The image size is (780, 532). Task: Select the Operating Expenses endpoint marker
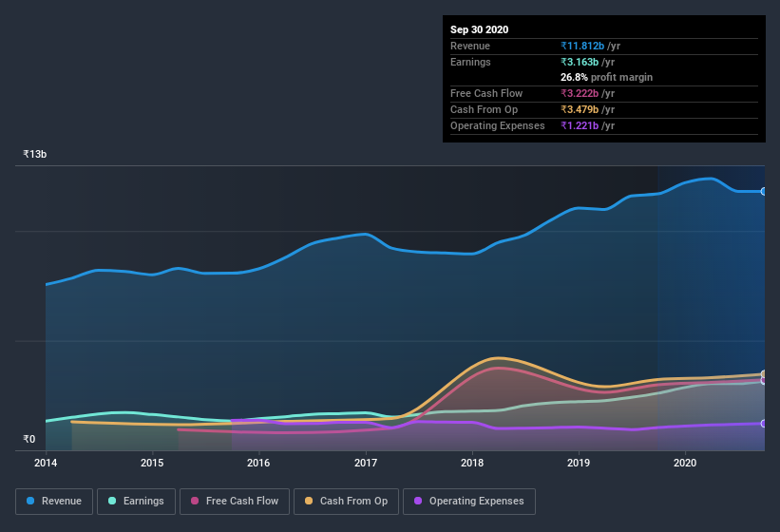tap(764, 424)
